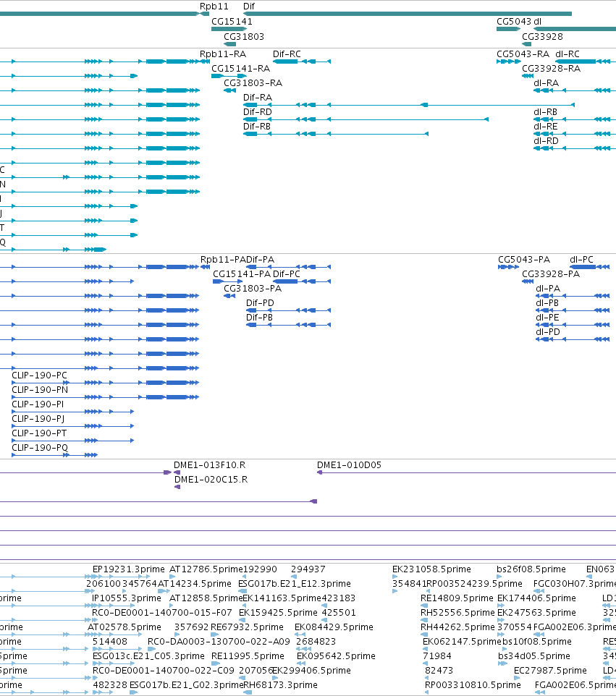Viewport: 616px width, 696px height.
Task: Open the EK231058.5prime EST label
Action: click(431, 569)
